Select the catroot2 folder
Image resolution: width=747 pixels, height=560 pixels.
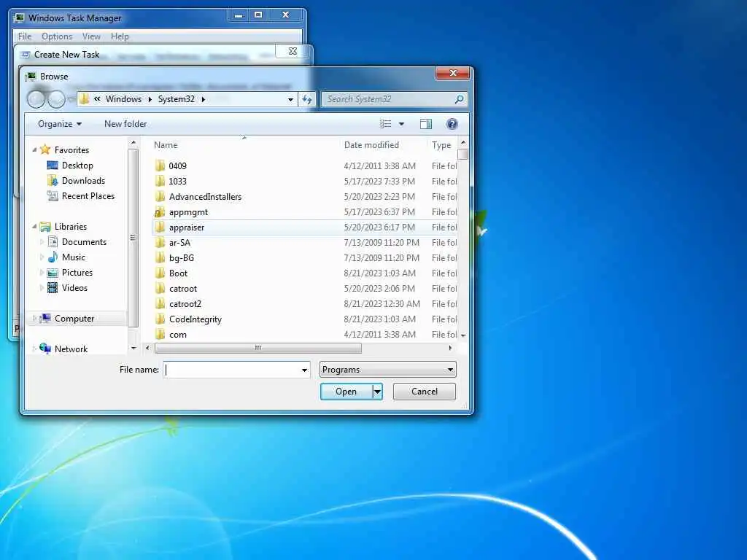coord(185,304)
